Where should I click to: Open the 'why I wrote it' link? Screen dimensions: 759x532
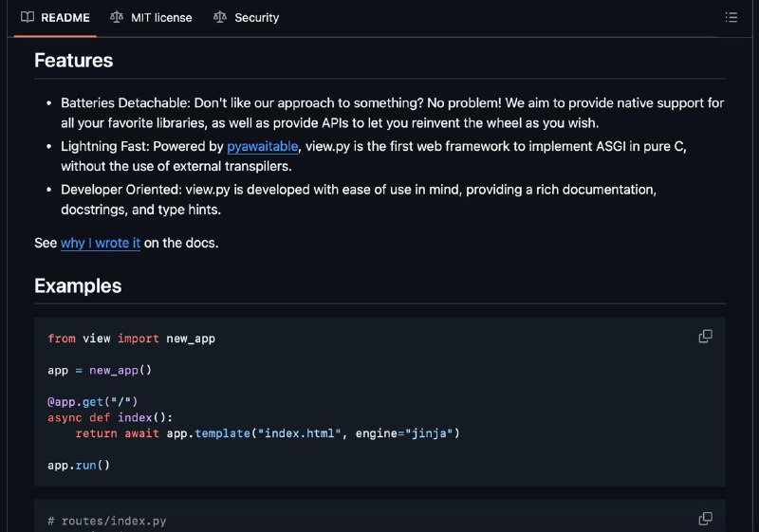click(x=101, y=243)
